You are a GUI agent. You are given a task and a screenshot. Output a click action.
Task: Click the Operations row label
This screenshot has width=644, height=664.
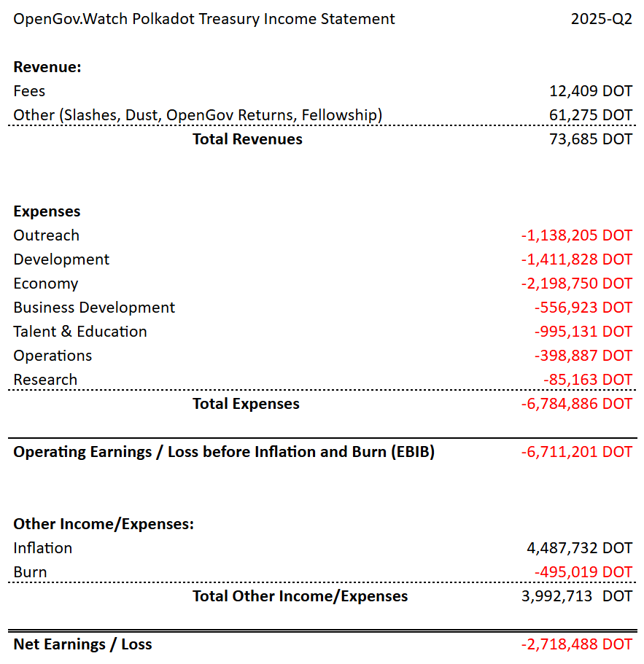coord(53,356)
